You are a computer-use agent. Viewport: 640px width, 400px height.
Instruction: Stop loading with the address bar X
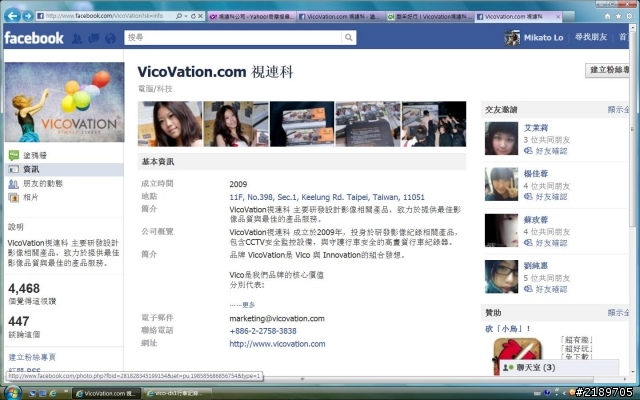coord(200,16)
